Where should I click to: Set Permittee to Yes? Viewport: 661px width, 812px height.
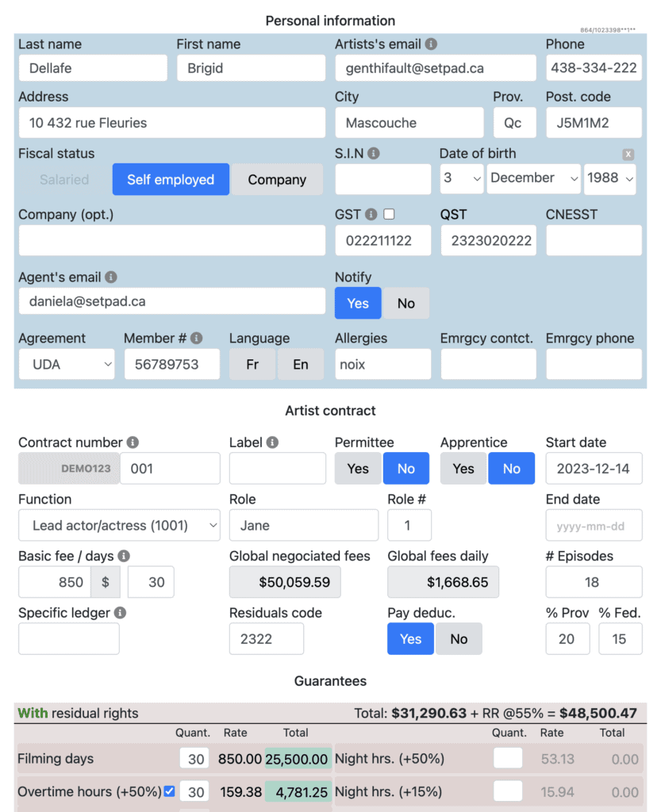[x=358, y=469]
